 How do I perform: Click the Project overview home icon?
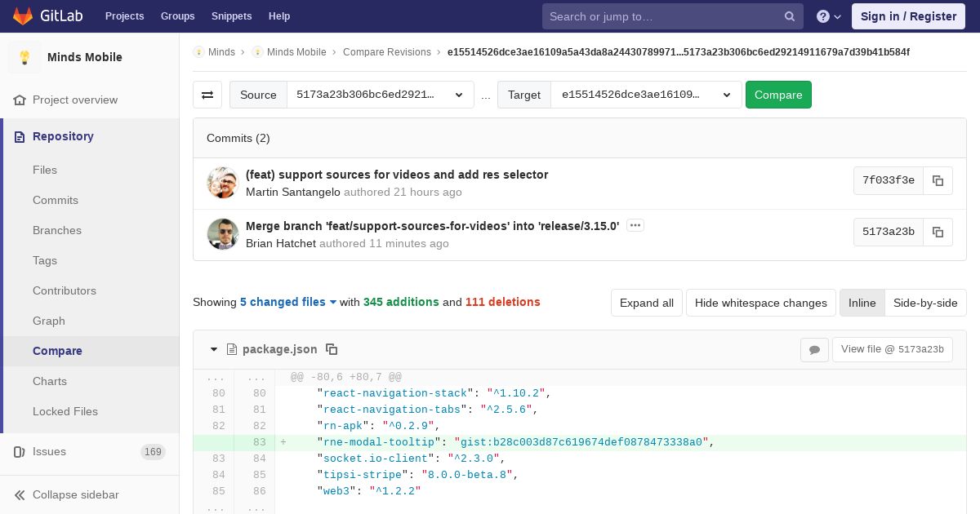(20, 100)
